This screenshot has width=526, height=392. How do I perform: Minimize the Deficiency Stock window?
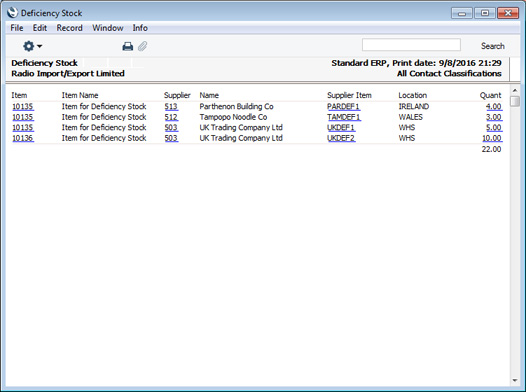pos(462,13)
